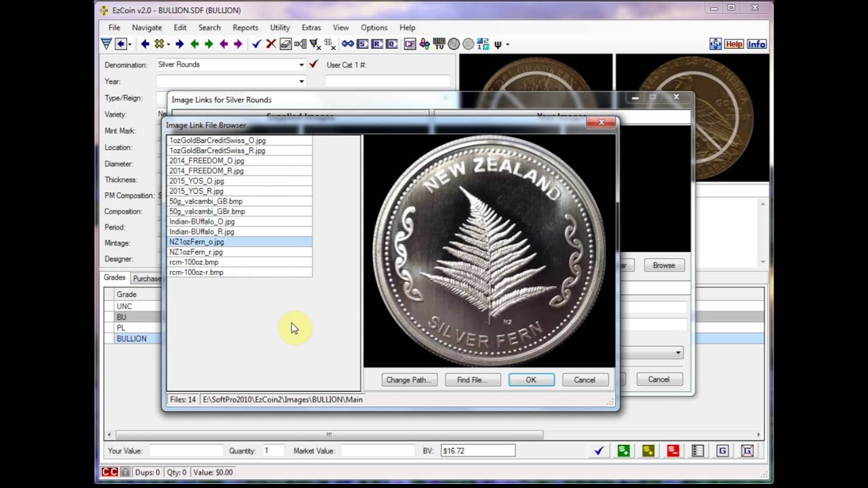Click the green right arrow toolbar icon
This screenshot has height=488, width=868.
pyautogui.click(x=209, y=44)
